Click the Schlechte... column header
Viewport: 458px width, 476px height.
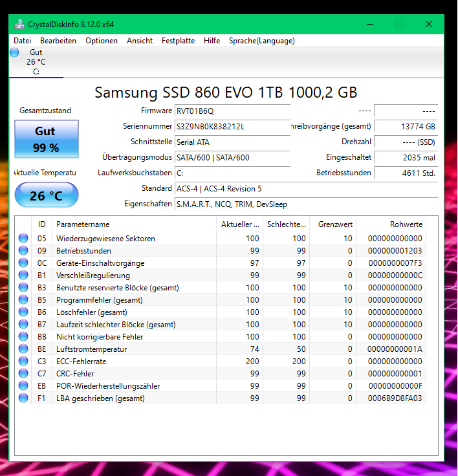click(x=286, y=224)
